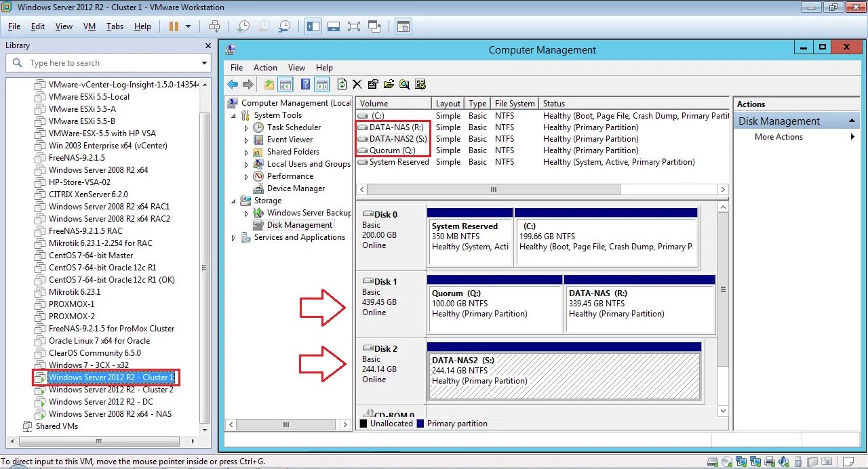Open the Computer Management View menu
This screenshot has height=469, width=868.
pyautogui.click(x=296, y=68)
